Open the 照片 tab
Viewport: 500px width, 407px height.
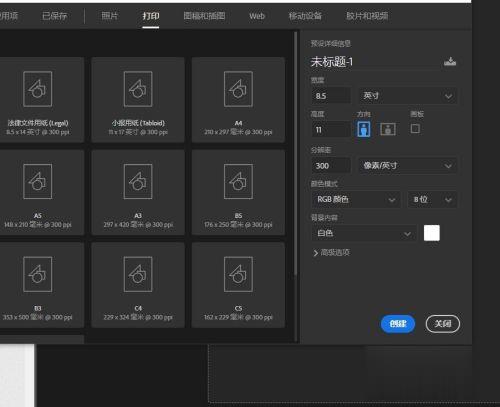pos(109,16)
